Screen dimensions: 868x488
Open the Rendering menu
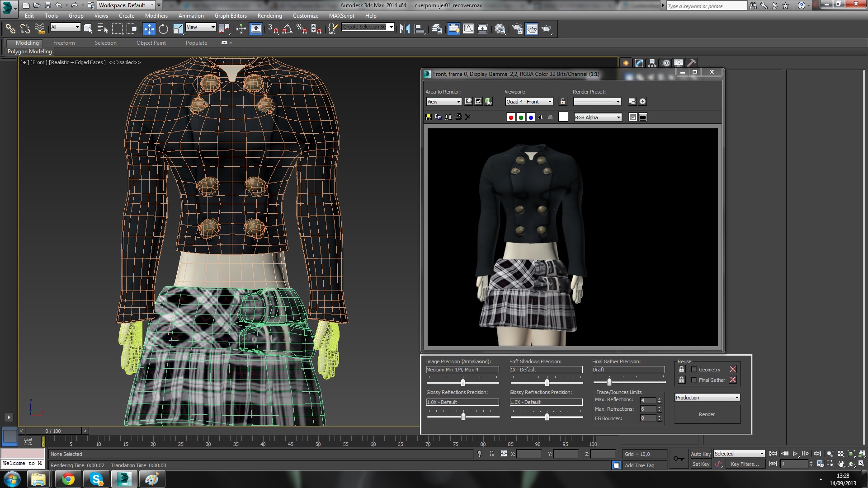[269, 15]
